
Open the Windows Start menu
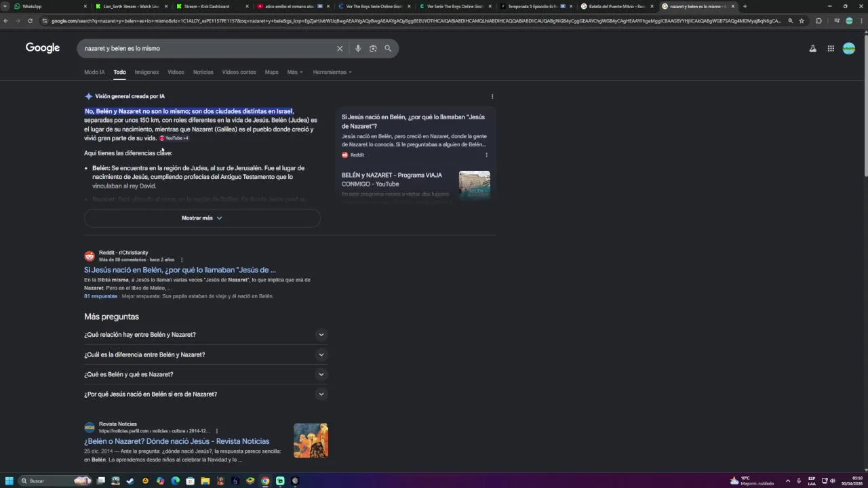click(x=9, y=481)
